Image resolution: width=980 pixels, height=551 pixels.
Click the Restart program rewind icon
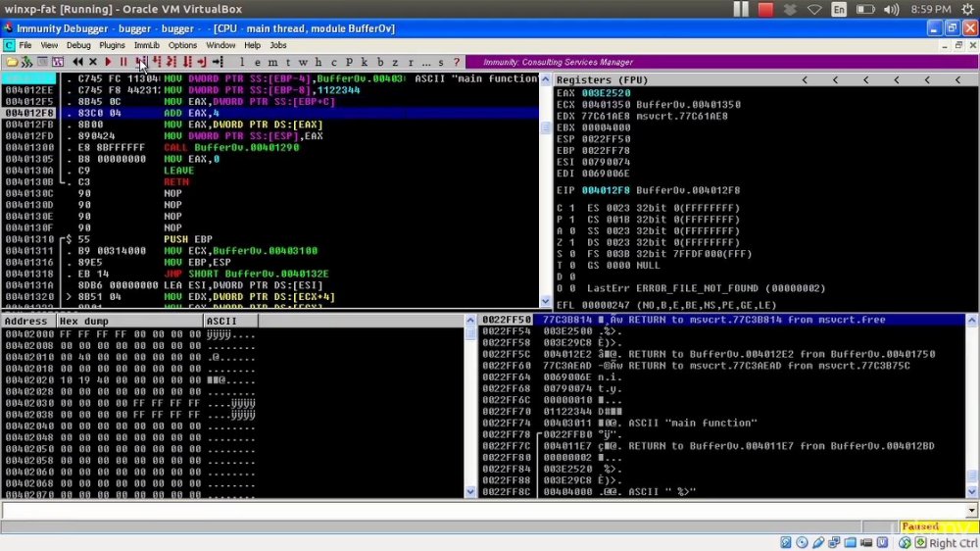point(77,62)
